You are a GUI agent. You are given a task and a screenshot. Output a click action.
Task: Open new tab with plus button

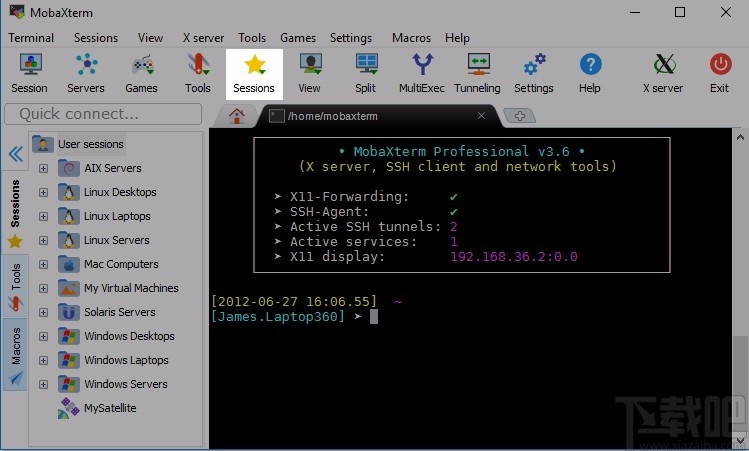520,116
